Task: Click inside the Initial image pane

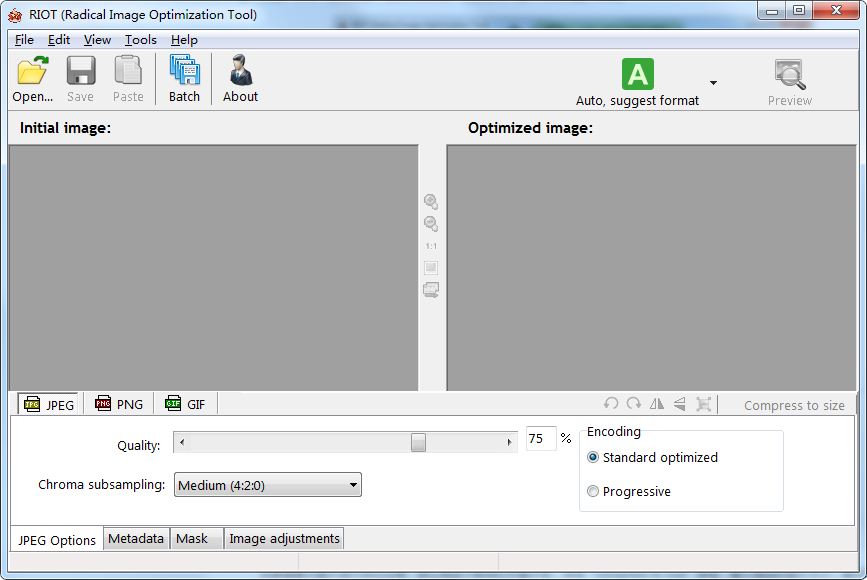Action: 213,268
